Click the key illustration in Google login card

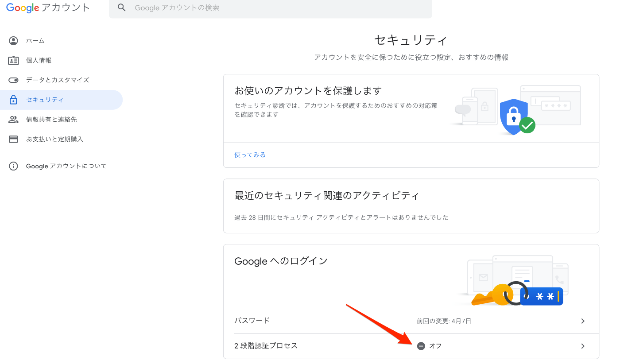492,295
